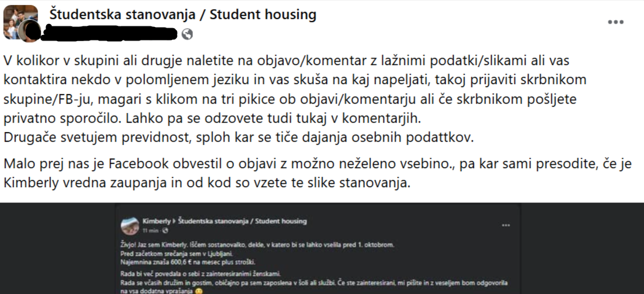Click the 'Kimberly' name in screenshot
This screenshot has width=644, height=294.
click(x=156, y=221)
